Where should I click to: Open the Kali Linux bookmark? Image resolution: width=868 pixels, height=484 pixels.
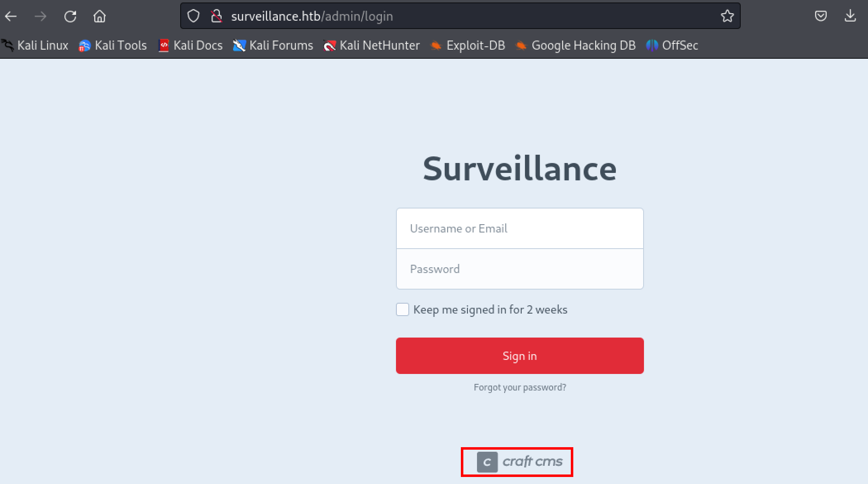[35, 45]
